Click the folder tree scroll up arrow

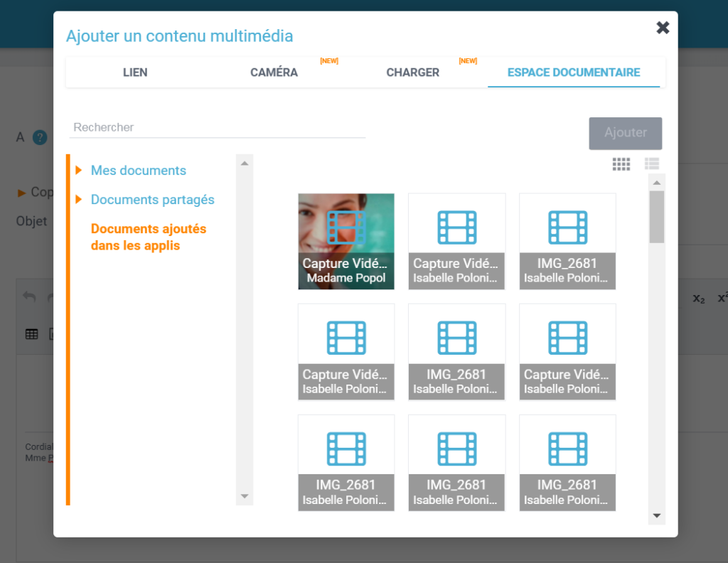(x=244, y=163)
